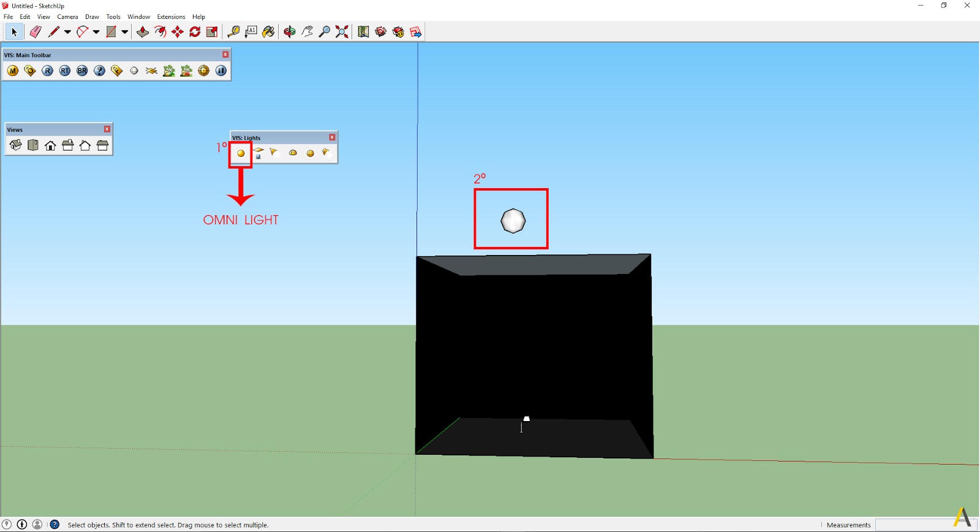Screen dimensions: 980x532
Task: Add a V-Ray Omni Light
Action: click(x=241, y=153)
